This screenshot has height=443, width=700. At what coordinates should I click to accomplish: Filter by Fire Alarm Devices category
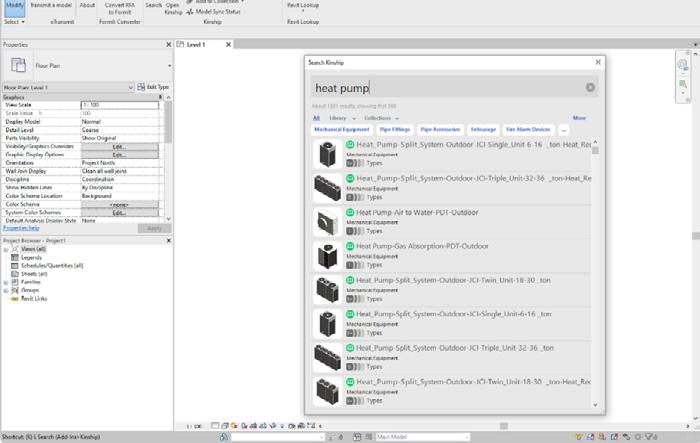528,130
